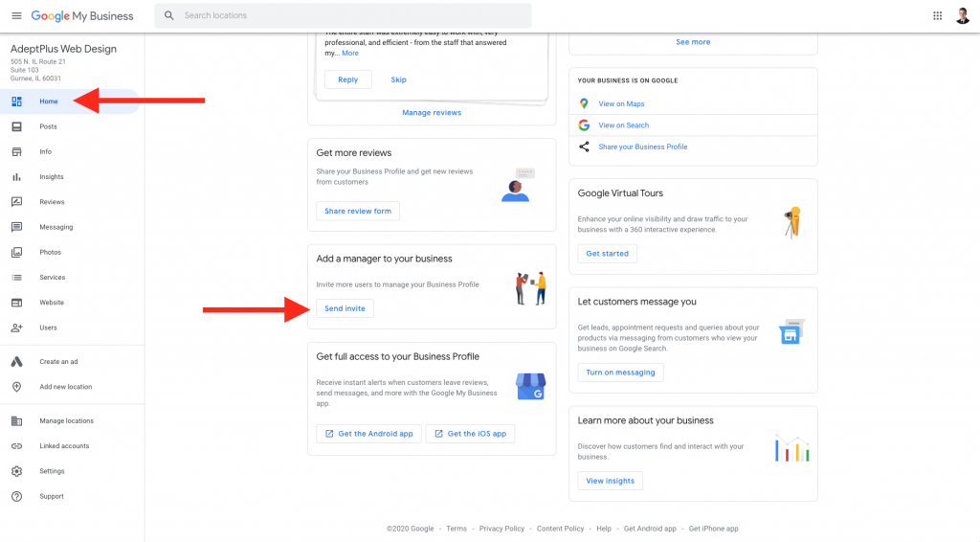
Task: Click the Google apps grid icon
Action: (x=937, y=16)
